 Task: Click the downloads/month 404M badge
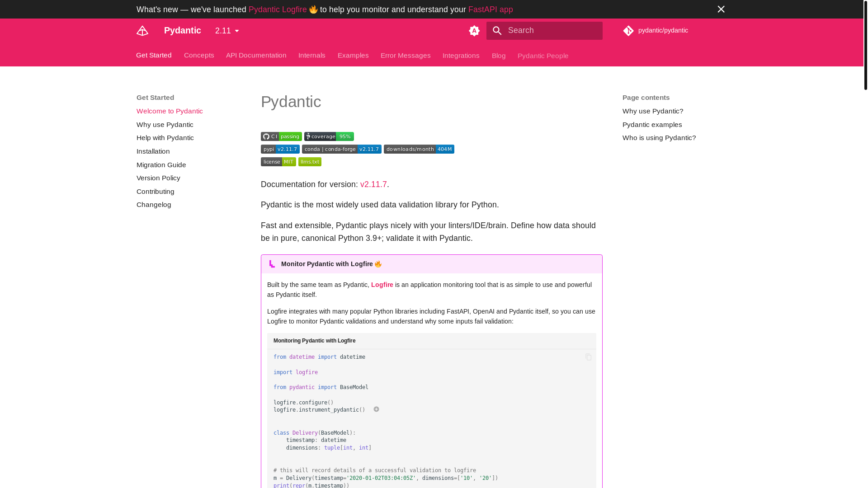pyautogui.click(x=419, y=149)
